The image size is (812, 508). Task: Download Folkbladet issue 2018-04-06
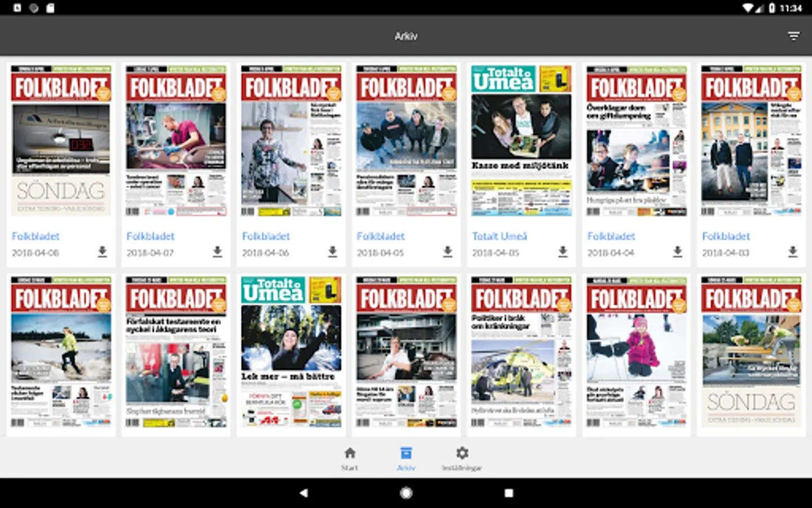click(x=333, y=252)
